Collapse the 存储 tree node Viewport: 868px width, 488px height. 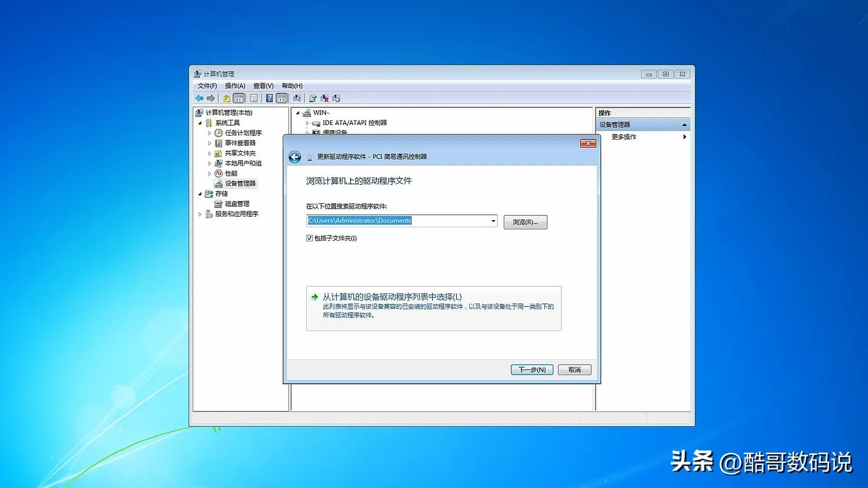point(200,194)
